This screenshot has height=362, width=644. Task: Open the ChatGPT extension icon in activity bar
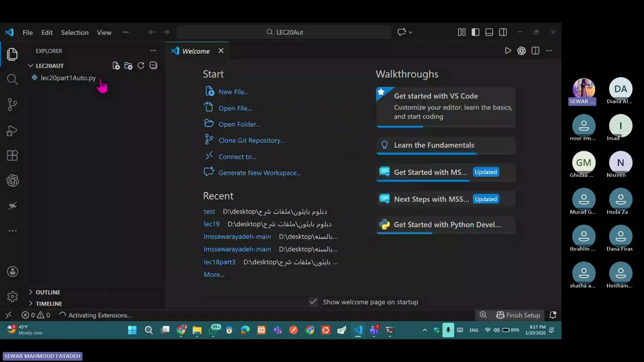(13, 180)
